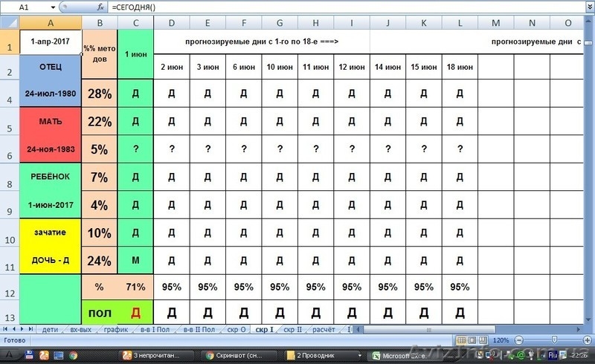Select row header 12
Image resolution: width=595 pixels, height=364 pixels.
tap(10, 292)
